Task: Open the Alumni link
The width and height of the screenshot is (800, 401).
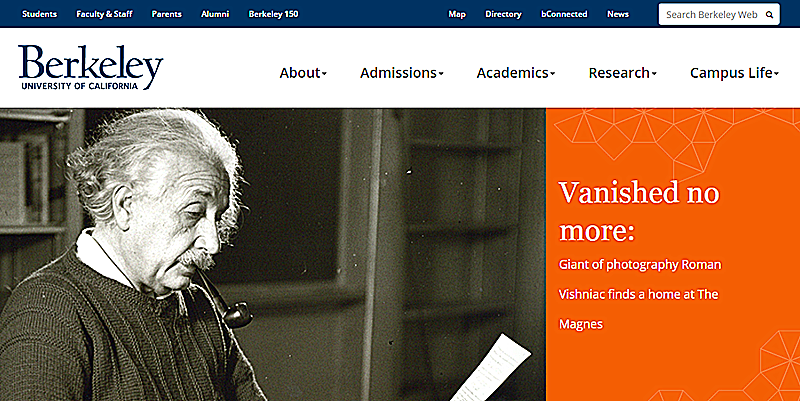Action: (215, 14)
